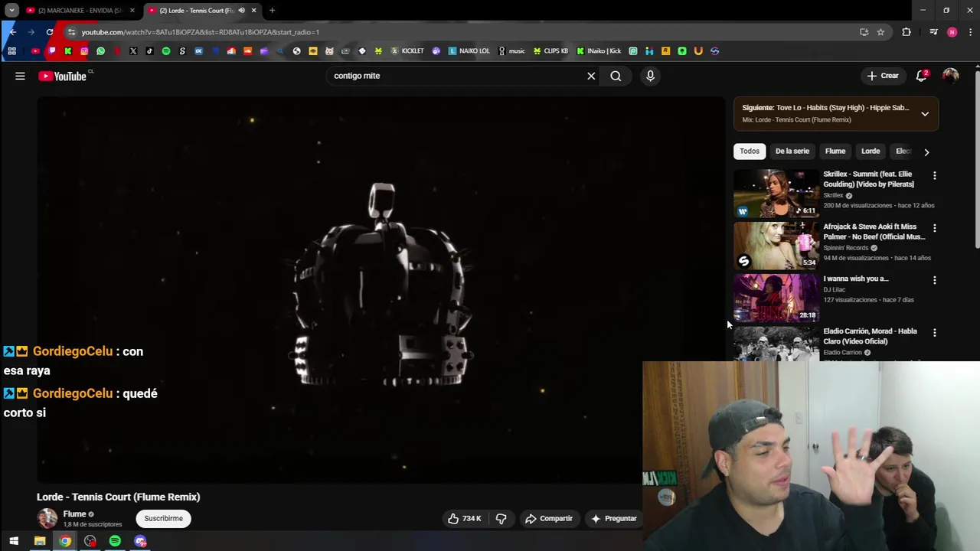Open the INaiko | Kick bookmark
The height and width of the screenshot is (551, 980).
[599, 51]
